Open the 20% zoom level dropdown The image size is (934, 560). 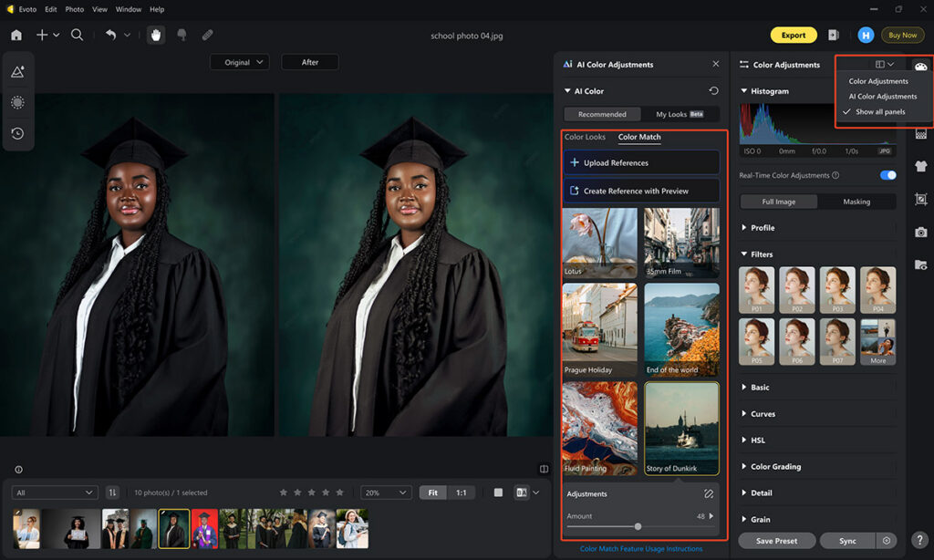pos(386,493)
